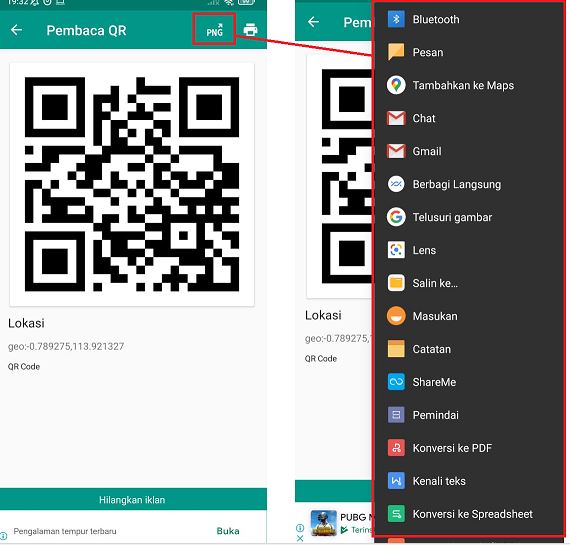
Task: Select Catatan share option
Action: [x=431, y=349]
